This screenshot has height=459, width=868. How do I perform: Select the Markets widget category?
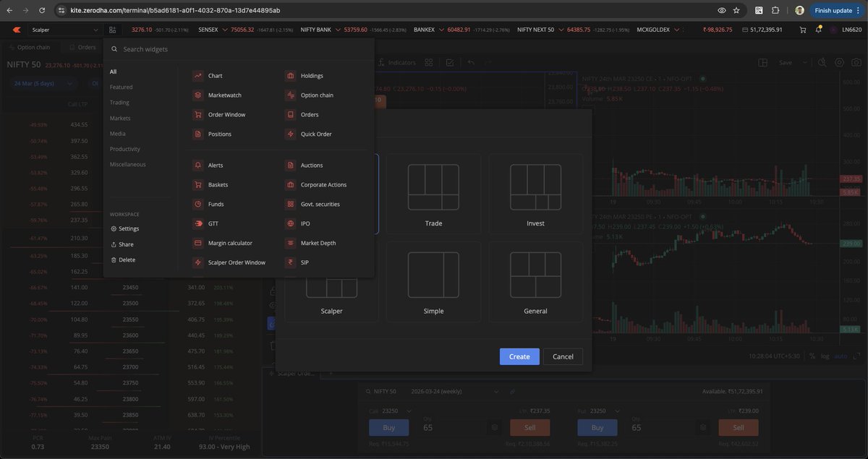click(120, 118)
